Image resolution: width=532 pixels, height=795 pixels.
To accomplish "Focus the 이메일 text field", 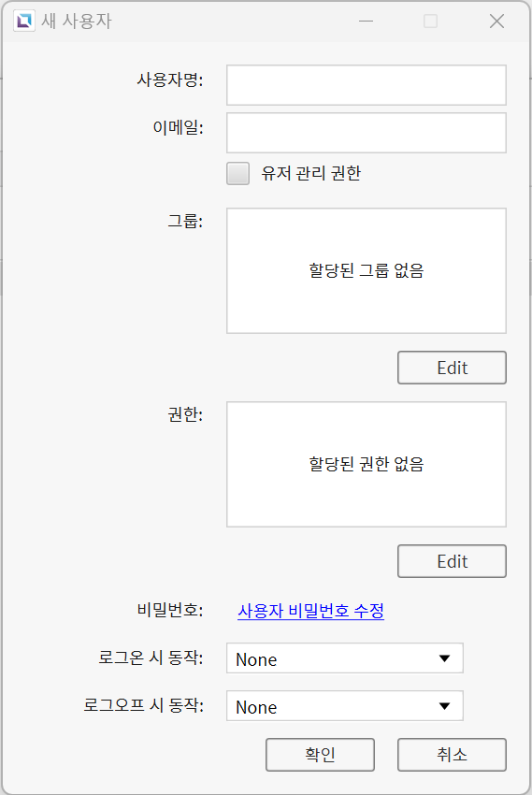I will (x=367, y=132).
